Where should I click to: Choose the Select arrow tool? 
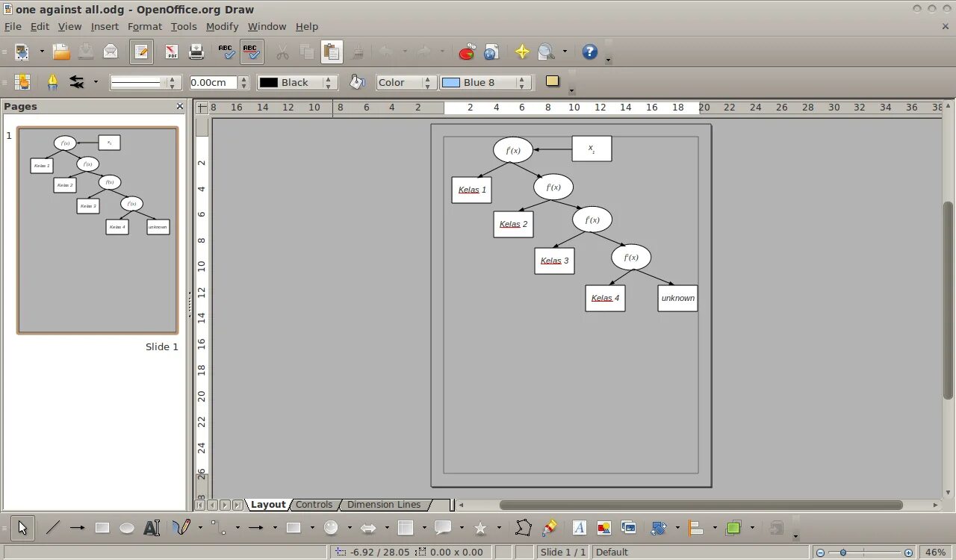pos(22,528)
